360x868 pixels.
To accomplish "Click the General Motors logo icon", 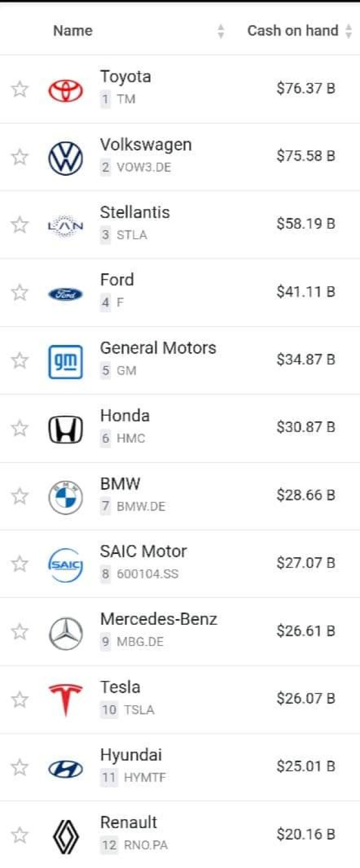I will 65,361.
